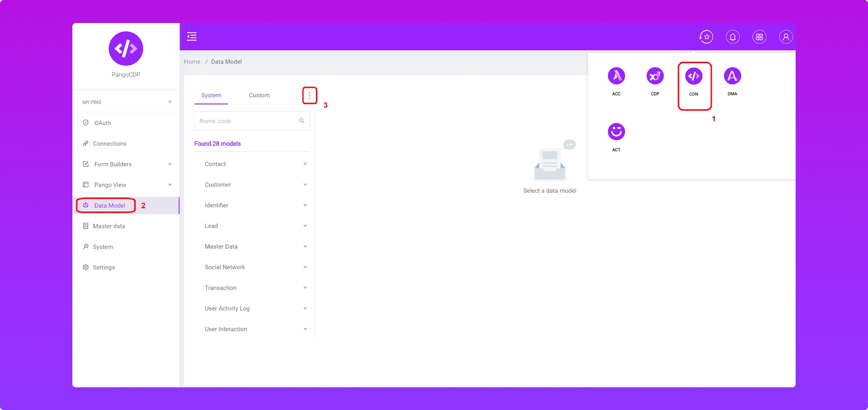Open the ACC app icon
This screenshot has height=410, width=868.
coord(616,76)
